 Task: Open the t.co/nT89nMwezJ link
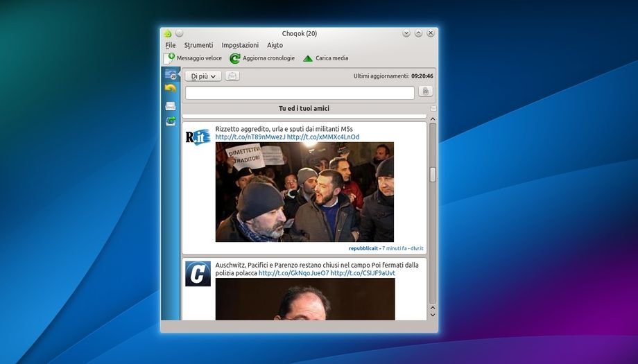point(250,137)
